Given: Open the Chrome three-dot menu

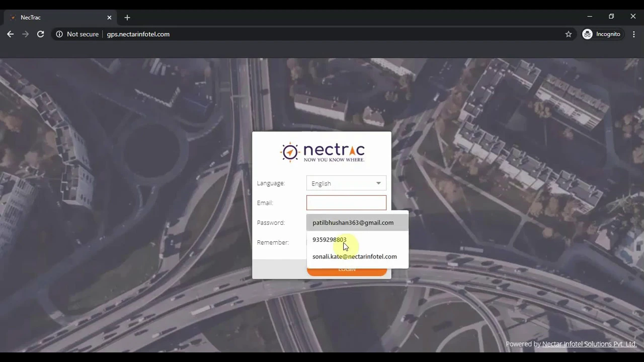Looking at the screenshot, I should click(x=634, y=34).
